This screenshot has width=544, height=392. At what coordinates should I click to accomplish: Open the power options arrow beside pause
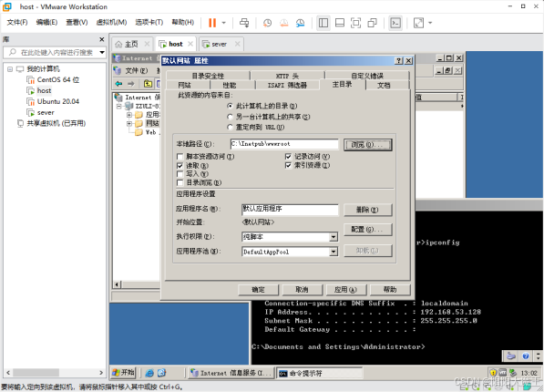click(224, 23)
